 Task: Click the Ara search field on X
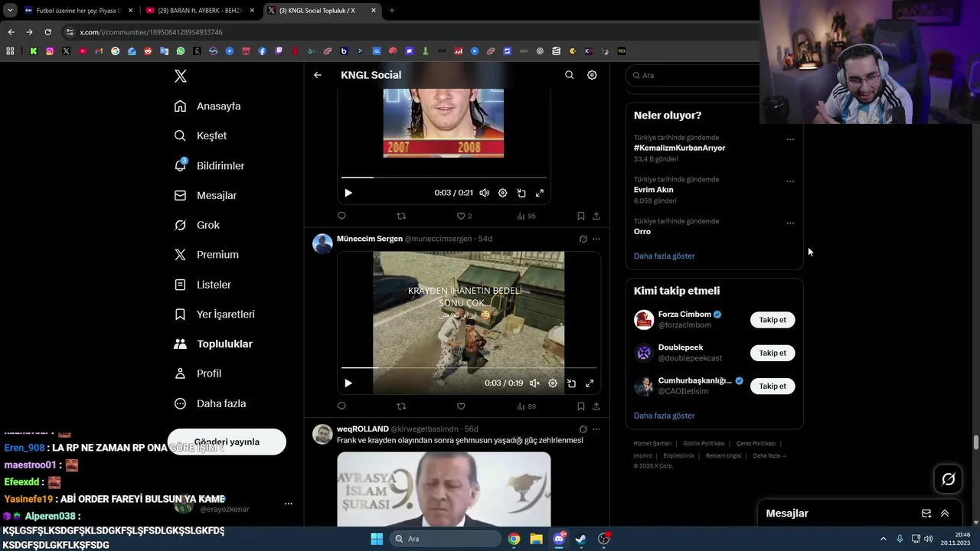[x=693, y=75]
